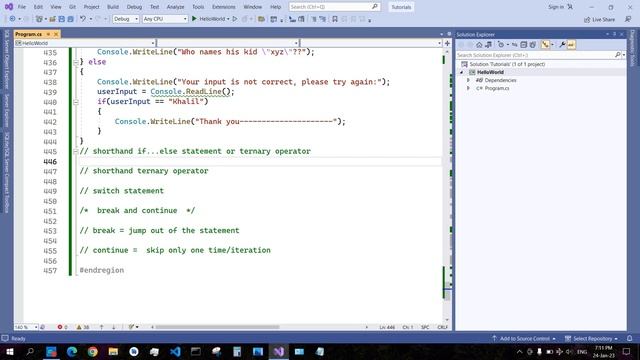The height and width of the screenshot is (360, 640).
Task: Open notifications bell in status bar
Action: point(629,338)
